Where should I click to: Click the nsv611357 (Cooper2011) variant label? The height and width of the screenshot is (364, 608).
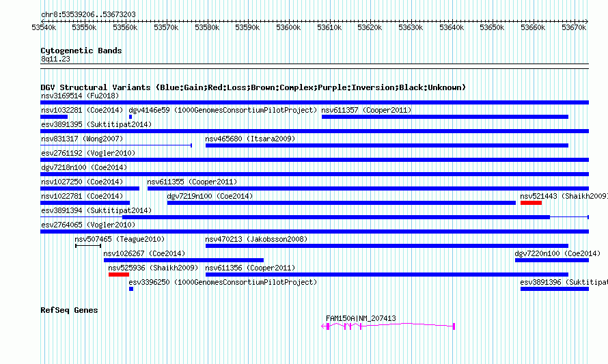pos(366,110)
